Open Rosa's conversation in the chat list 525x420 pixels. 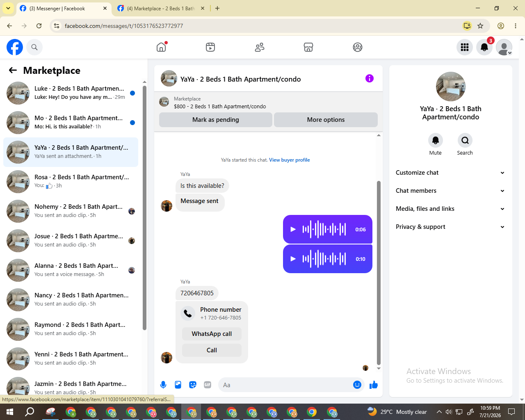(71, 182)
